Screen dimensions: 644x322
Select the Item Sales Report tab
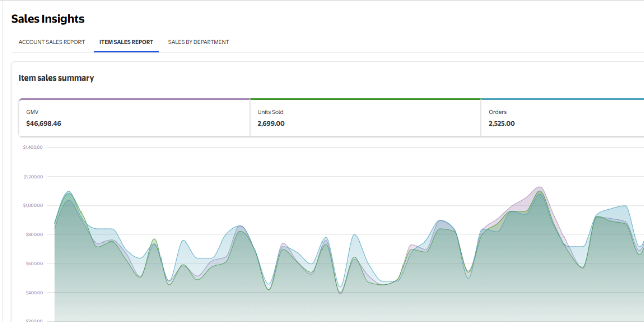(126, 42)
